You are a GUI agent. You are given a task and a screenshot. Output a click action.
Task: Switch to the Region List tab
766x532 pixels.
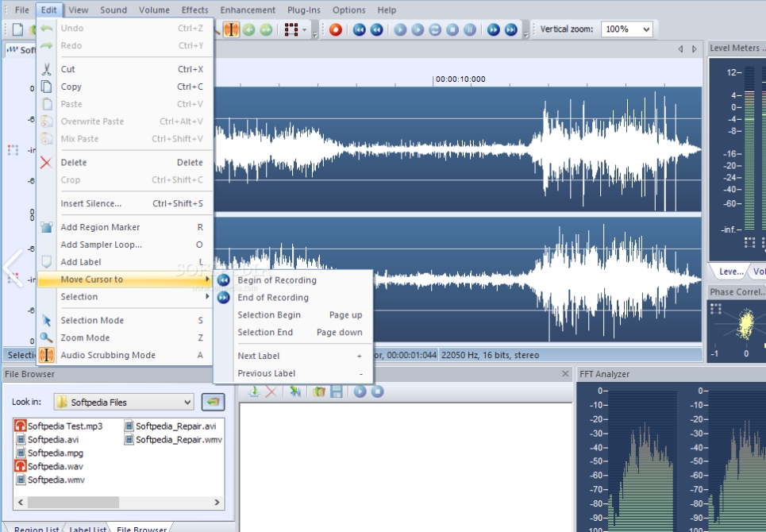(37, 528)
